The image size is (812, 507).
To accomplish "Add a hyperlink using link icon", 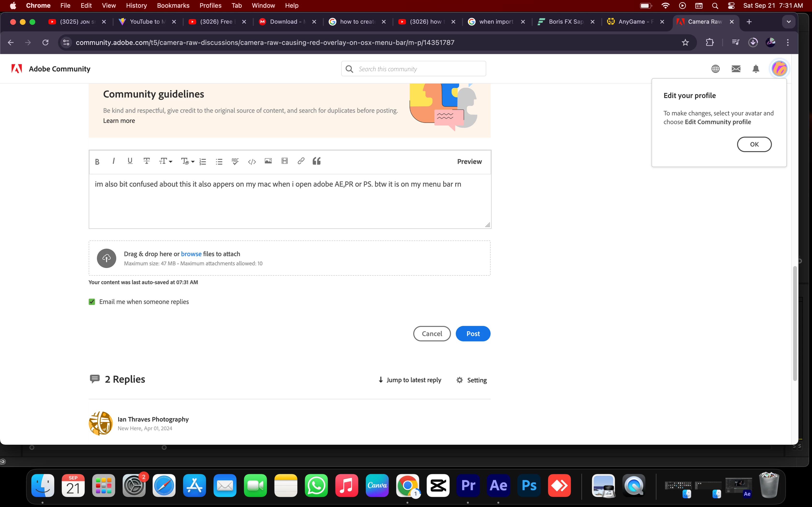I will point(301,161).
